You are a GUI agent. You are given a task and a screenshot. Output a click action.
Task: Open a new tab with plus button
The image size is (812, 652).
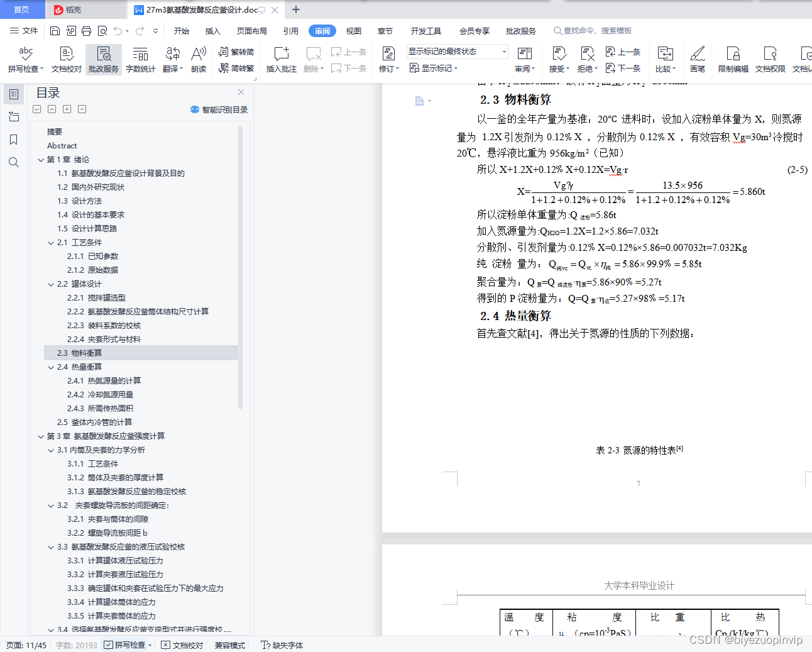[296, 9]
